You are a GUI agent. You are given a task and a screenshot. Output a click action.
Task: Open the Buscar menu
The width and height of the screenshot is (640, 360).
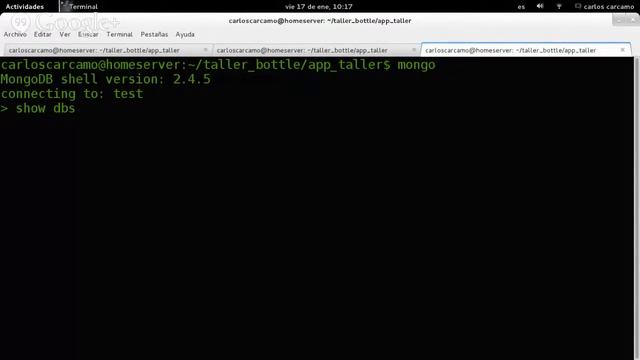(88, 34)
